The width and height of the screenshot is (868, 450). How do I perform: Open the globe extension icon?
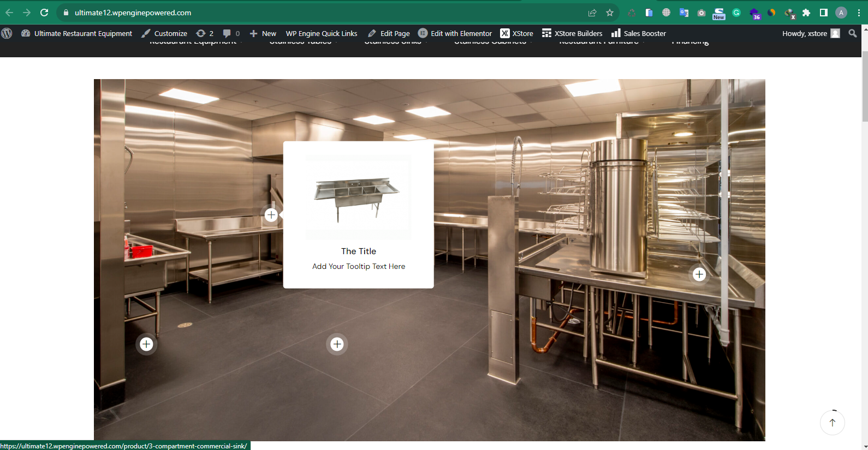pyautogui.click(x=667, y=13)
